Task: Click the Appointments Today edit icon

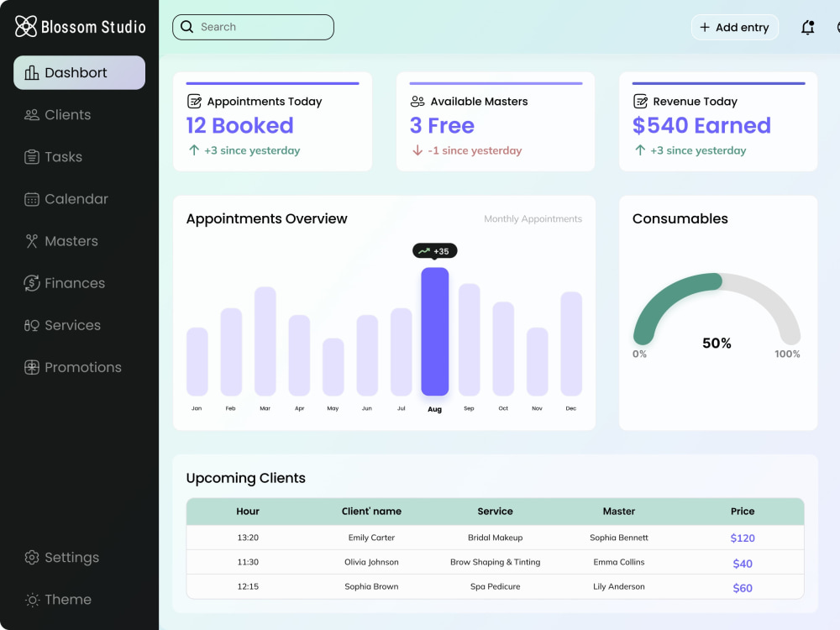Action: pyautogui.click(x=194, y=101)
